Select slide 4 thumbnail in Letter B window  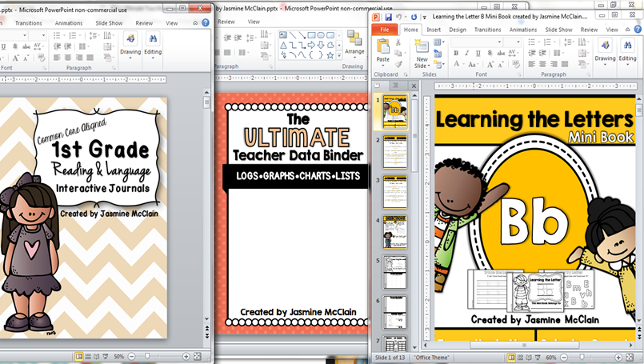coord(394,232)
